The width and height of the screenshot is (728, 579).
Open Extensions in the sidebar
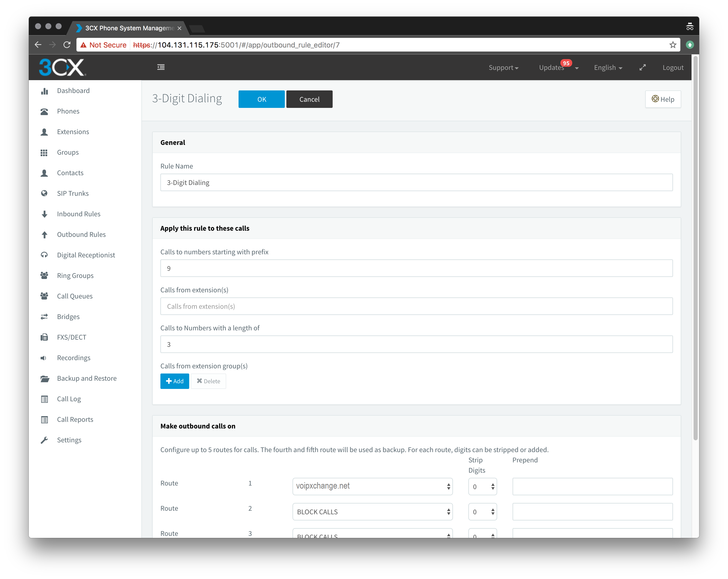73,132
